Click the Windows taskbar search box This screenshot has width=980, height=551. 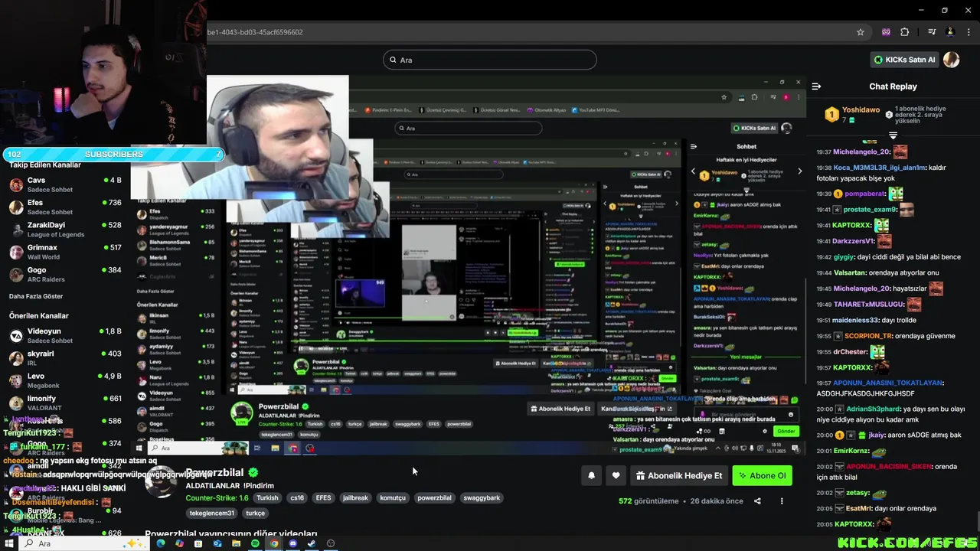(x=83, y=543)
